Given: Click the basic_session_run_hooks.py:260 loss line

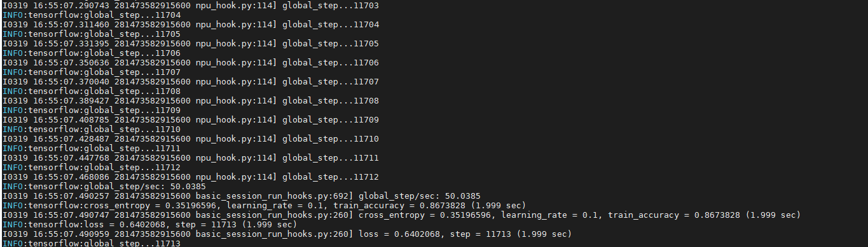Looking at the screenshot, I should [287, 234].
